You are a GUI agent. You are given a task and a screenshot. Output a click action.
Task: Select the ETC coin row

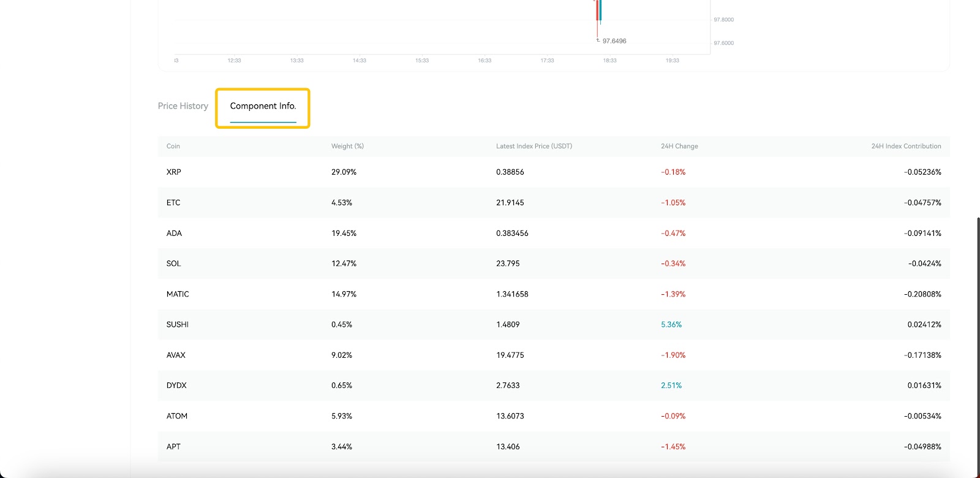coord(554,203)
